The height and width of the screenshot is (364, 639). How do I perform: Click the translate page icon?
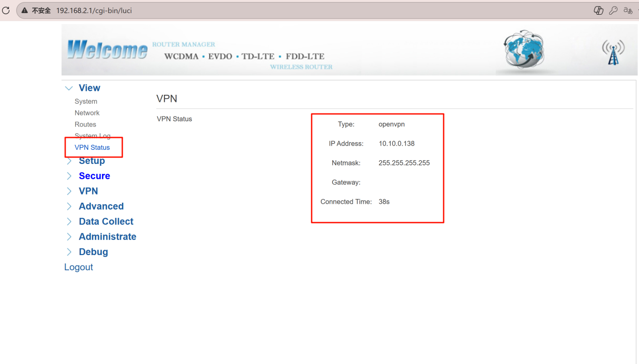pyautogui.click(x=628, y=11)
